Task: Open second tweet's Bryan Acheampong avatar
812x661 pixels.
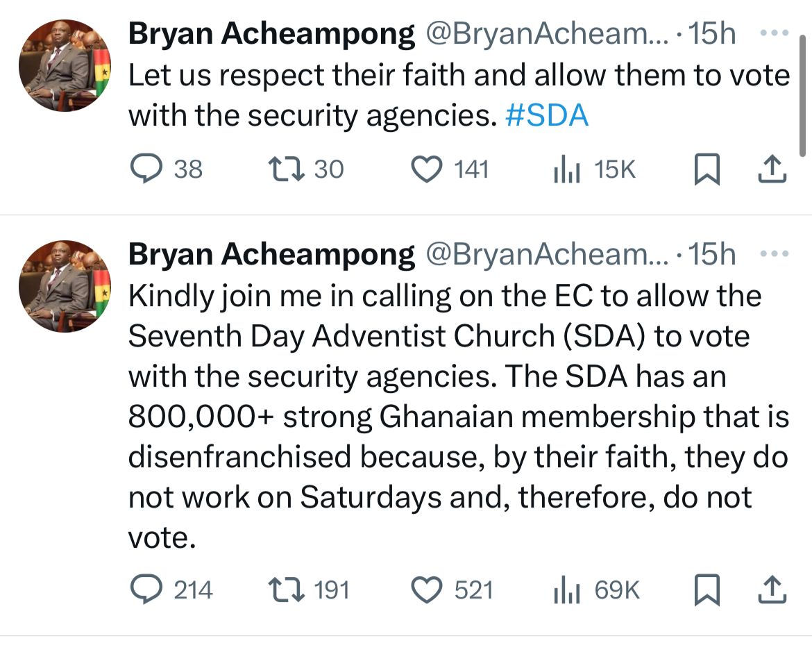Action: (x=65, y=285)
